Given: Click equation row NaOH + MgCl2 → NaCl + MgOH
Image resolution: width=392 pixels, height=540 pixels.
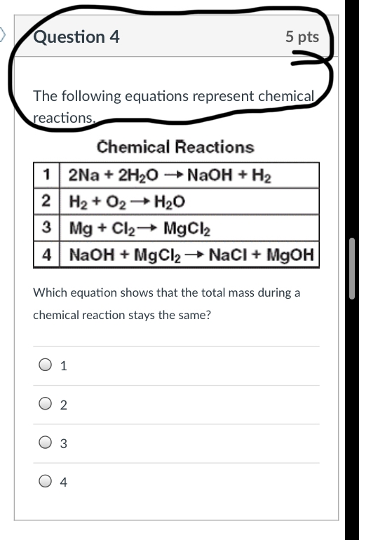Looking at the screenshot, I should coord(189,255).
